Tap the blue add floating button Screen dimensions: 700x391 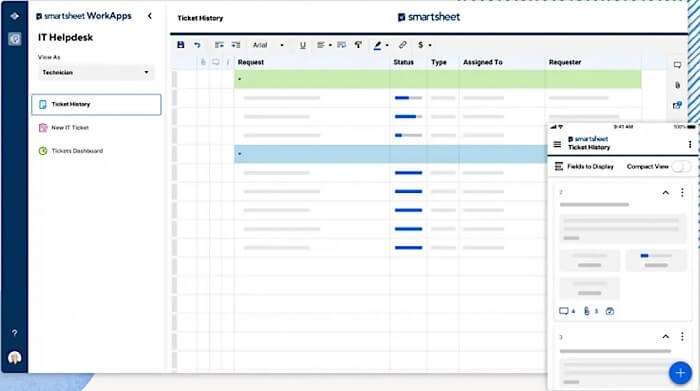pos(680,373)
